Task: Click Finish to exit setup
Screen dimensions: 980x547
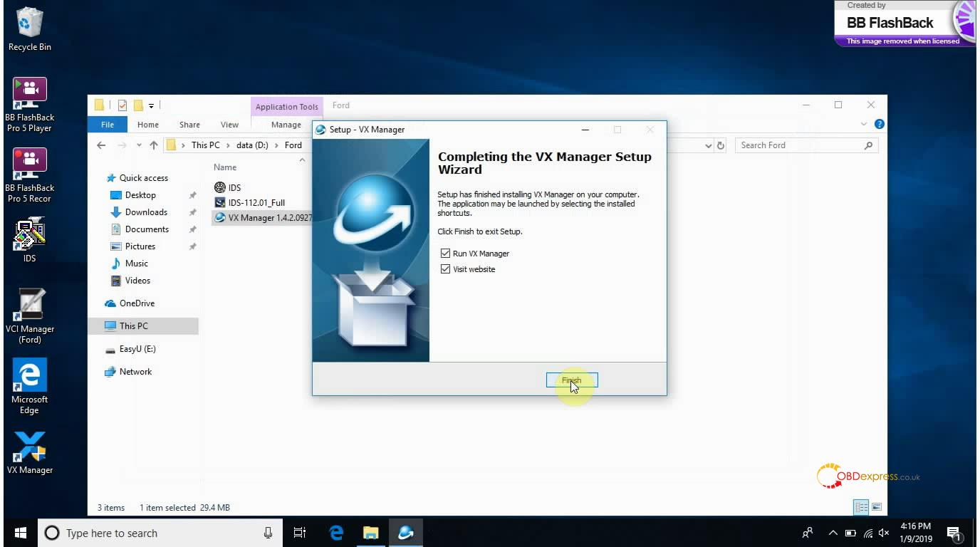Action: tap(571, 380)
